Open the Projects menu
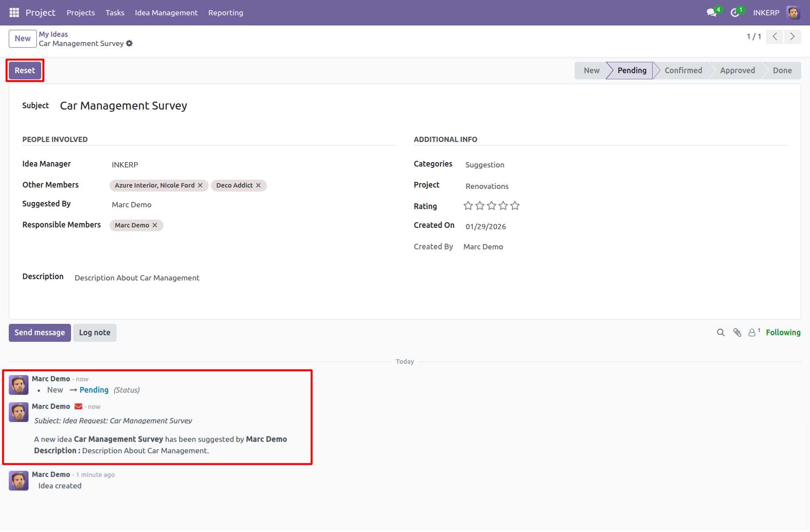This screenshot has height=532, width=810. point(81,13)
